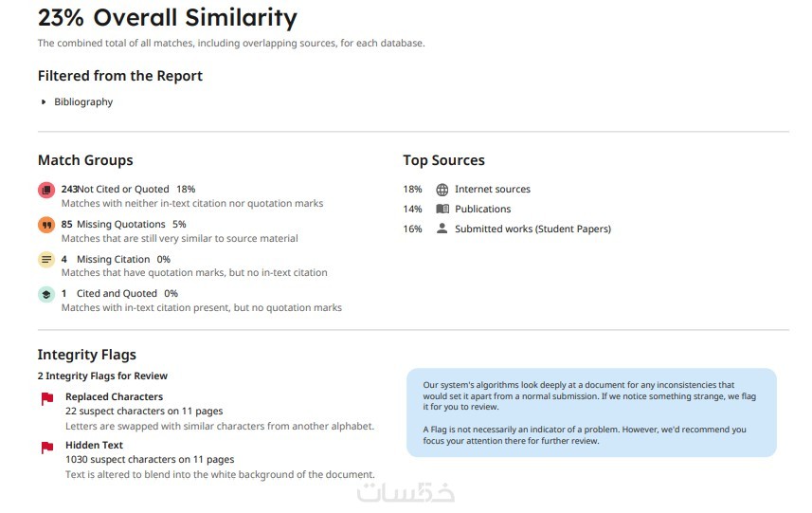Click the Publications book icon
Viewport: 812px width, 513px height.
click(x=442, y=209)
